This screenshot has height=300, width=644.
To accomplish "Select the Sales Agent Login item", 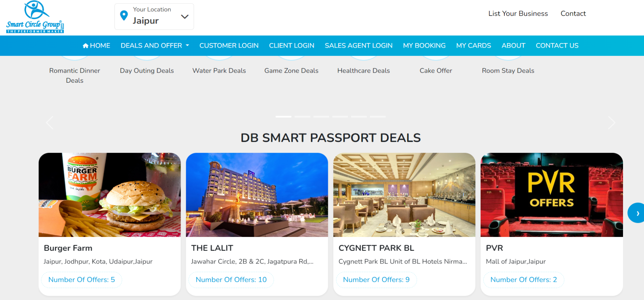I will tap(358, 45).
